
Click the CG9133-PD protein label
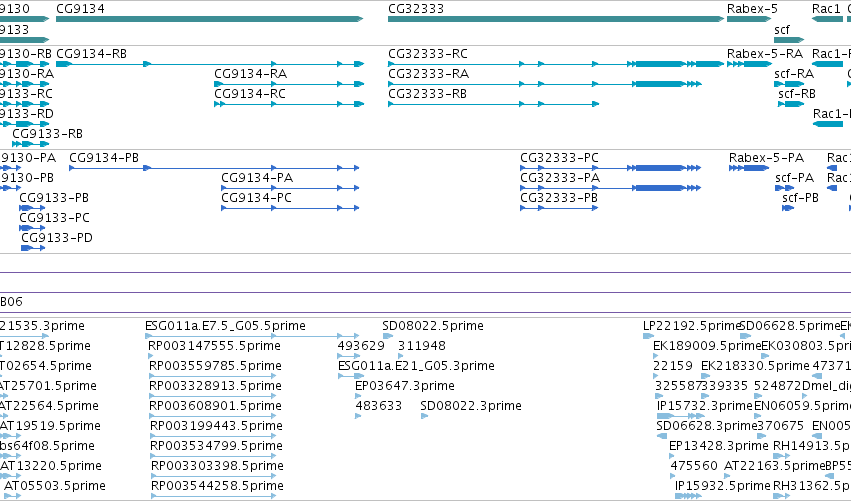(57, 238)
